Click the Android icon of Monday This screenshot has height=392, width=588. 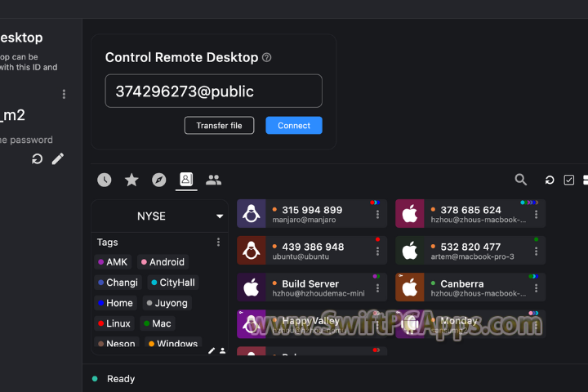410,324
